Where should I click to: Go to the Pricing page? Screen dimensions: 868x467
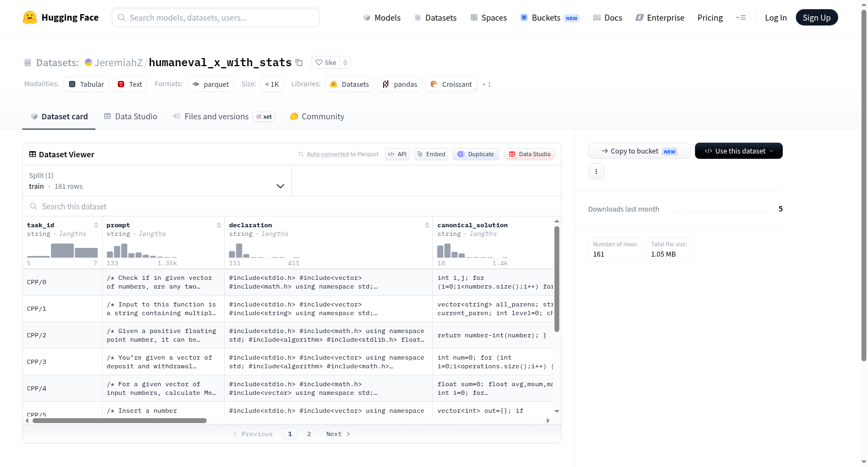(x=710, y=17)
